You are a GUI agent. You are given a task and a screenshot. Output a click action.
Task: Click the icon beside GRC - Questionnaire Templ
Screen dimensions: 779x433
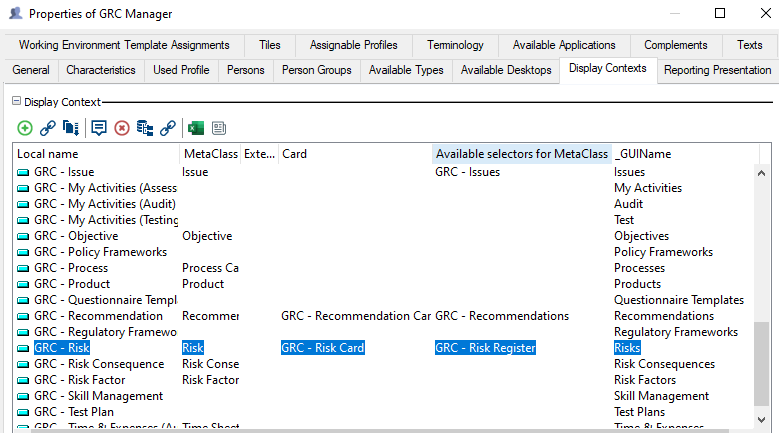coord(23,300)
